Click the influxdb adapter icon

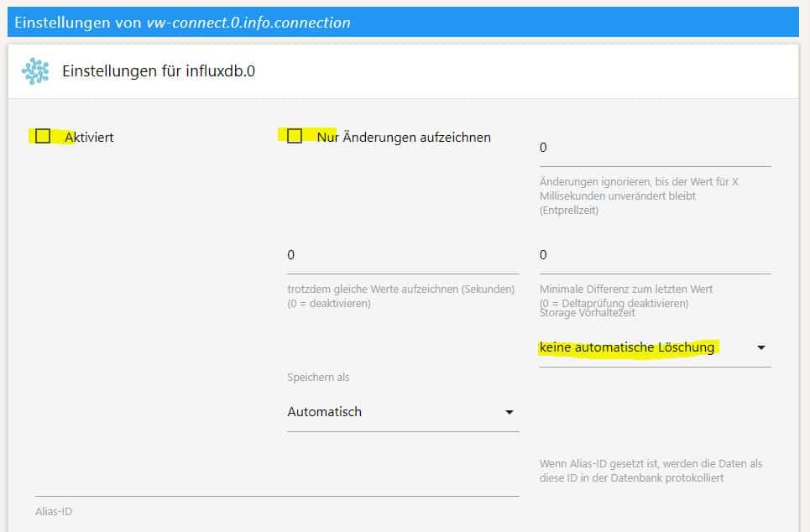pyautogui.click(x=35, y=70)
